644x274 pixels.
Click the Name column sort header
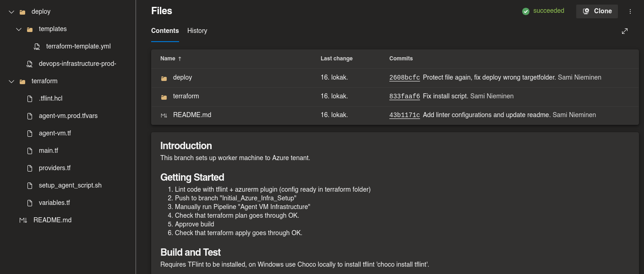tap(168, 59)
